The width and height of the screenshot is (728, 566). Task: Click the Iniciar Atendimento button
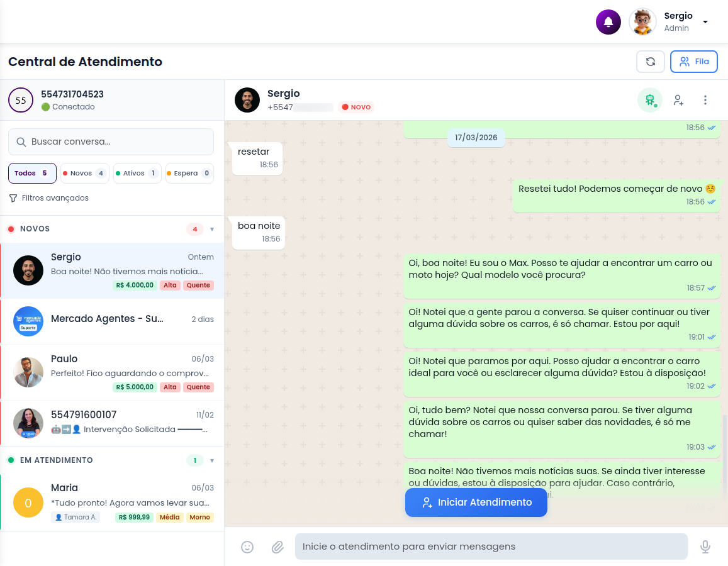click(476, 502)
